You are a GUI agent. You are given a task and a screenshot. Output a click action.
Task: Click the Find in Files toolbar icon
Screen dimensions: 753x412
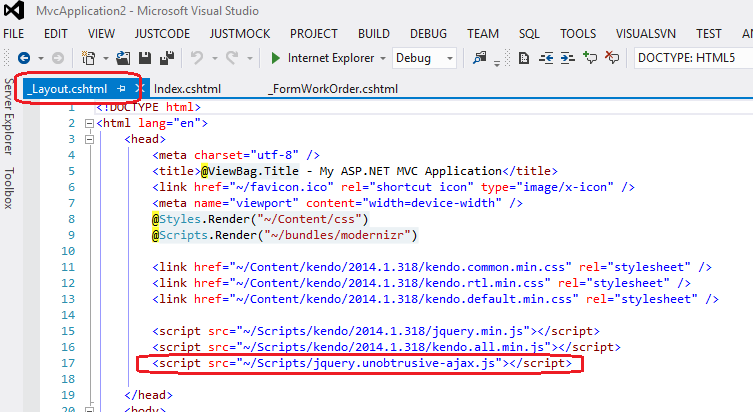click(479, 58)
